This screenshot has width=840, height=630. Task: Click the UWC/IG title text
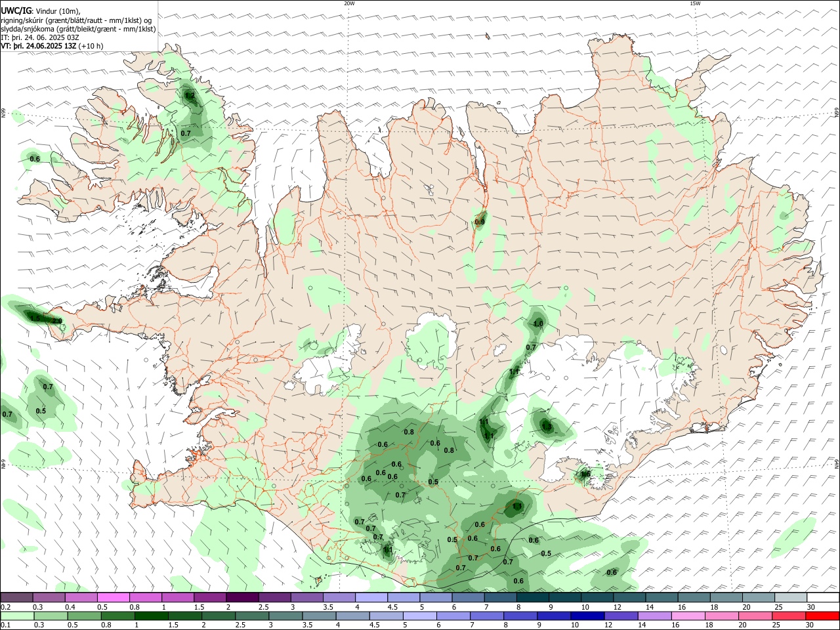point(16,11)
